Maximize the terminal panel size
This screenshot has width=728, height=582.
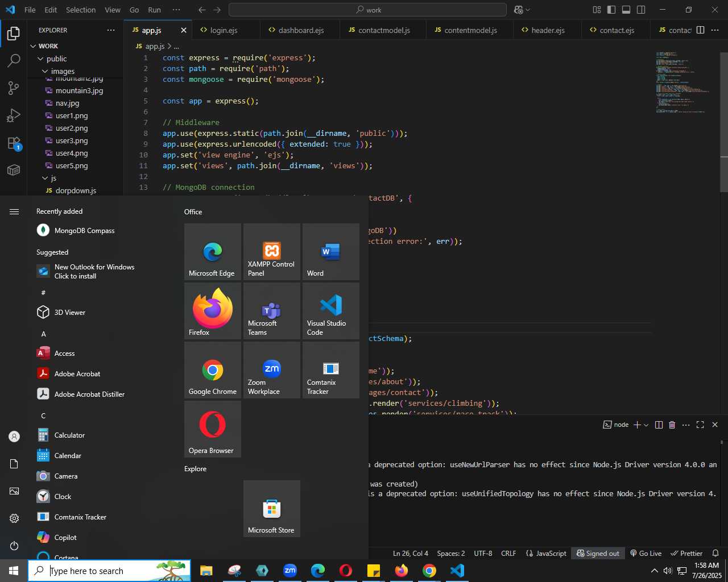[700, 425]
